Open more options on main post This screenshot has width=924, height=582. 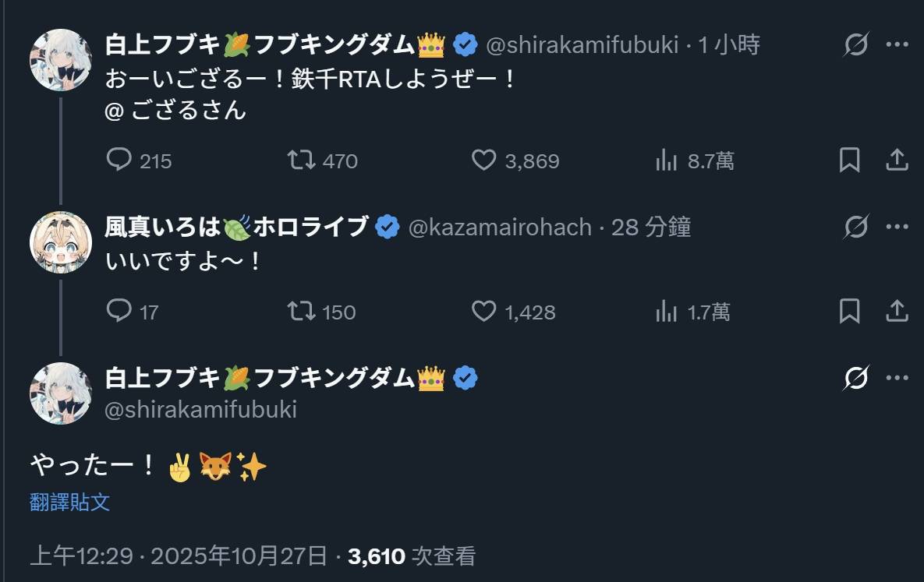897,379
